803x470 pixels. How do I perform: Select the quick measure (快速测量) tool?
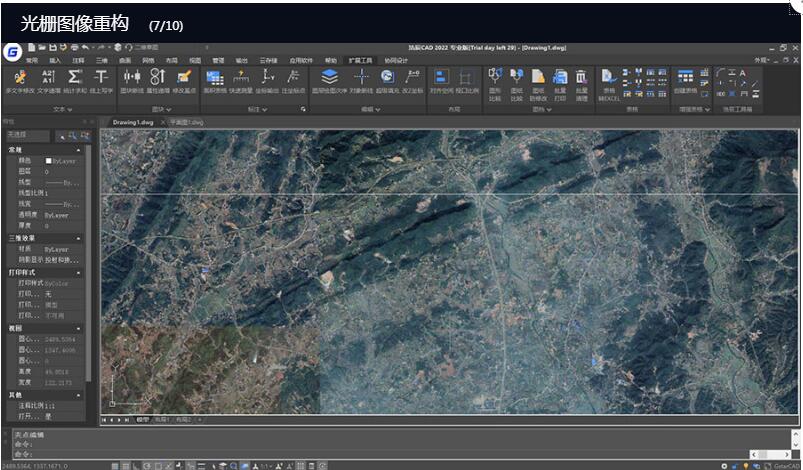[x=241, y=79]
